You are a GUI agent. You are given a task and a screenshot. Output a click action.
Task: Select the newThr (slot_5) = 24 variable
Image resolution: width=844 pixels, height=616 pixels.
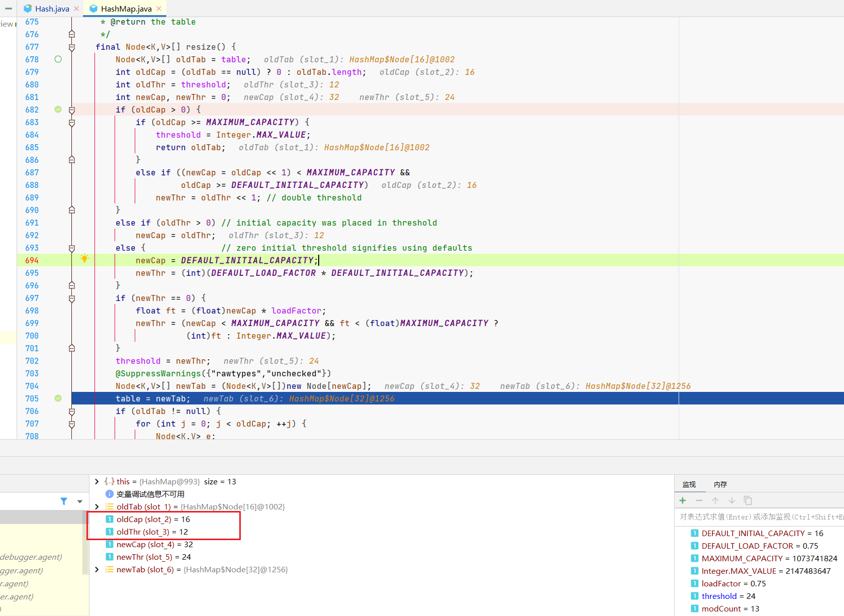[x=154, y=557]
